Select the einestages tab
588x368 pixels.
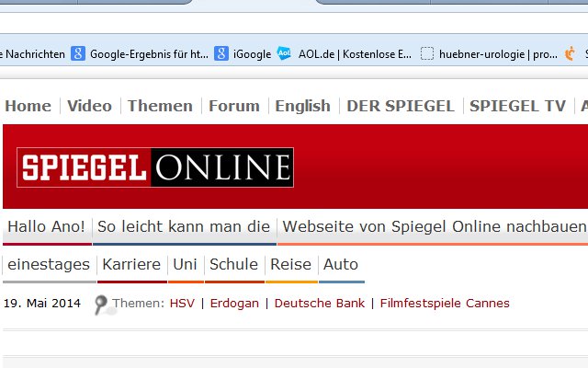point(49,264)
